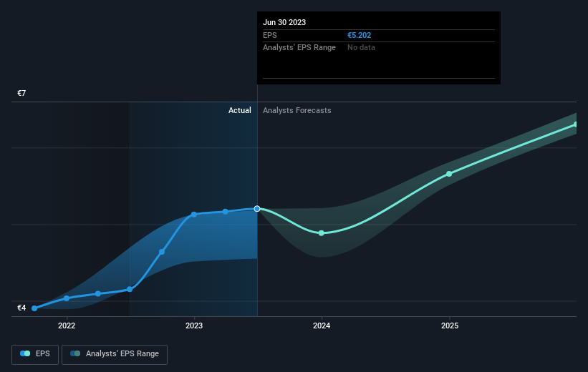The height and width of the screenshot is (372, 588).
Task: Click the €4 y-axis label
Action: (x=21, y=308)
